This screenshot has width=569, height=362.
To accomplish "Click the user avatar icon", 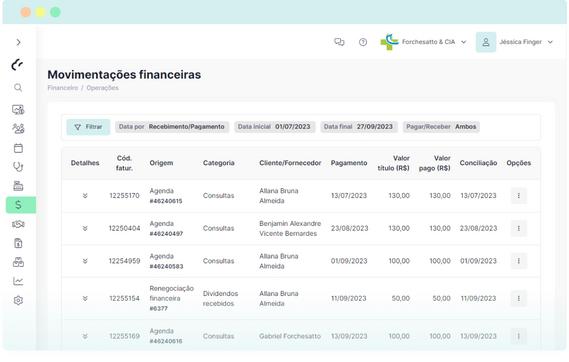I will (x=486, y=42).
